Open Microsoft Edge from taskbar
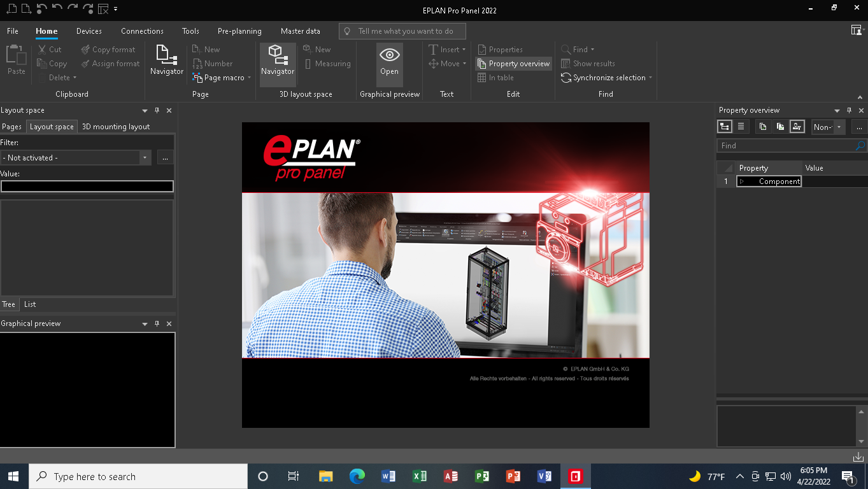This screenshot has height=489, width=868. pyautogui.click(x=357, y=476)
